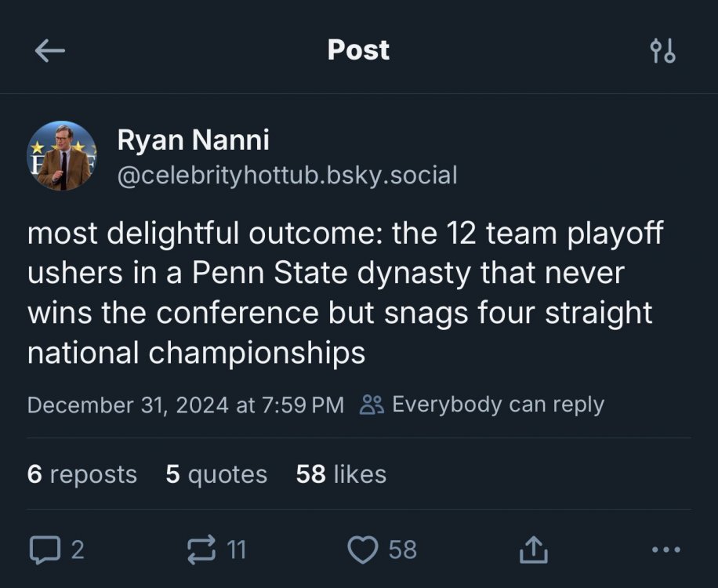This screenshot has width=718, height=588.
Task: Click reply count 2 beside speech bubble
Action: [78, 550]
